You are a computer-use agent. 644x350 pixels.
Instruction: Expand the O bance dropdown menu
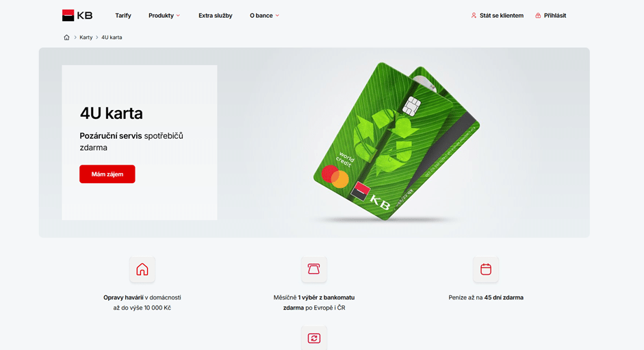pyautogui.click(x=264, y=16)
